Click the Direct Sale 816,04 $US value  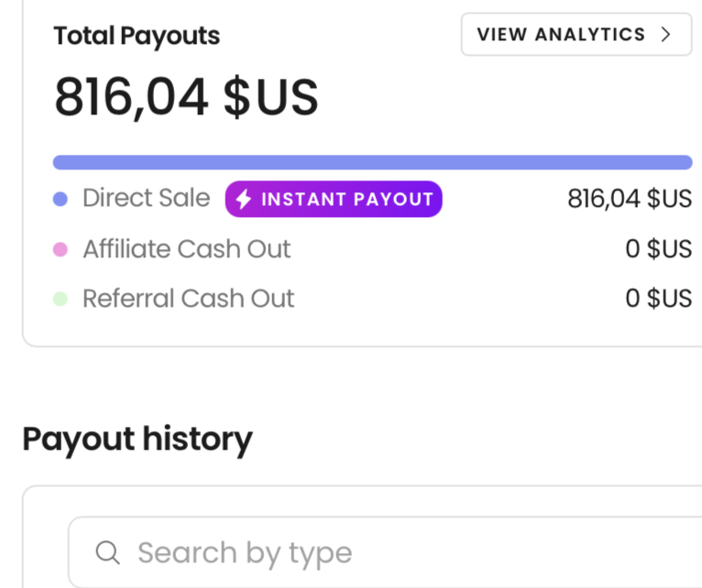point(630,199)
